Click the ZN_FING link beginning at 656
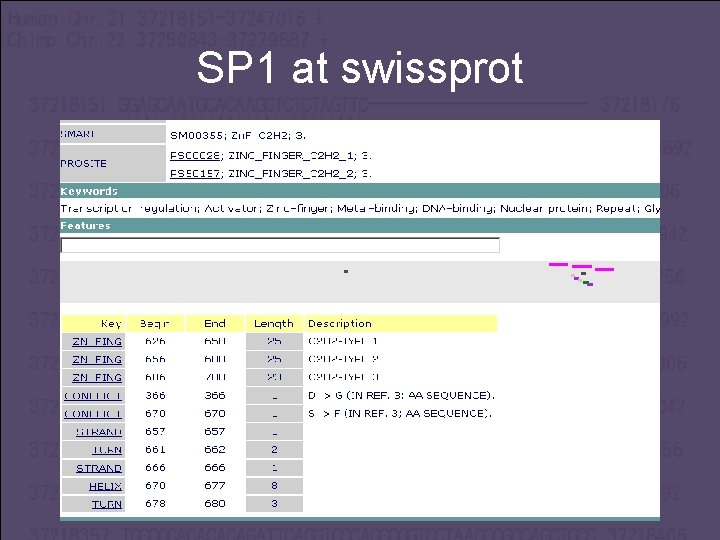Viewport: 720px width, 540px height. coord(97,360)
